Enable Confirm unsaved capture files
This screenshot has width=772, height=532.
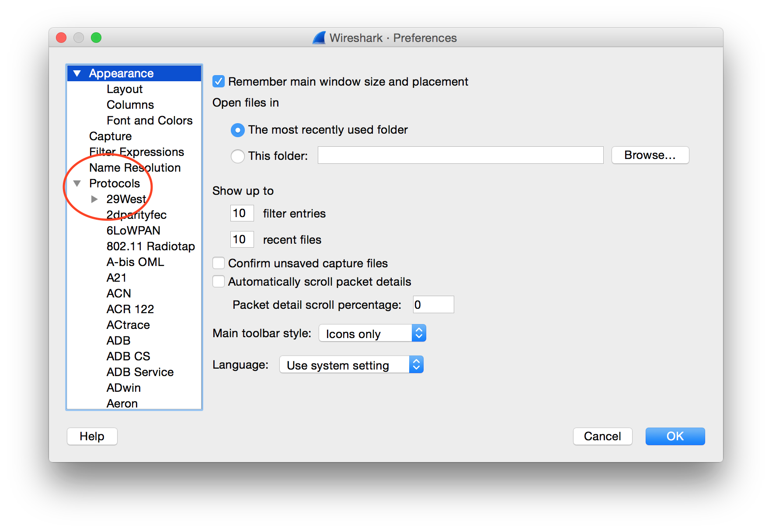(x=219, y=263)
